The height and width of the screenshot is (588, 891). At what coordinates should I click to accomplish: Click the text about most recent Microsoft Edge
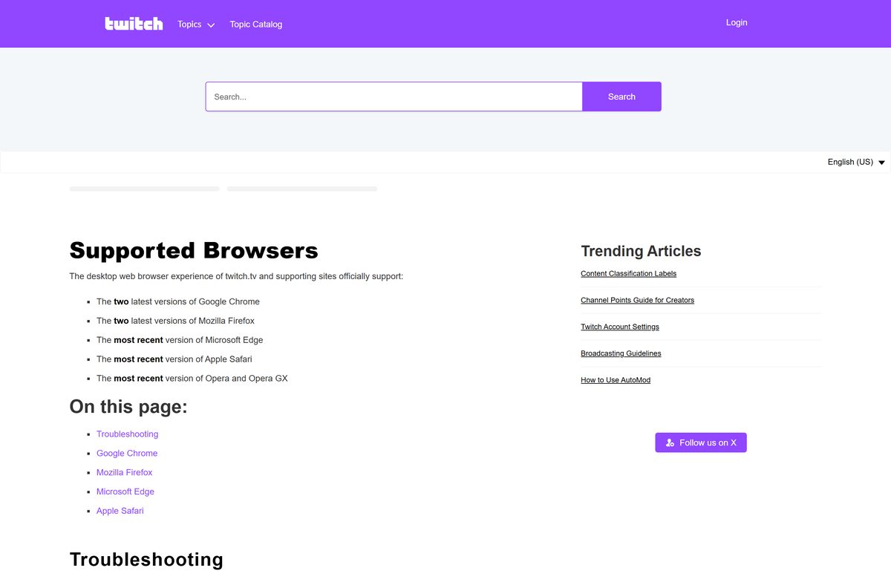(180, 340)
